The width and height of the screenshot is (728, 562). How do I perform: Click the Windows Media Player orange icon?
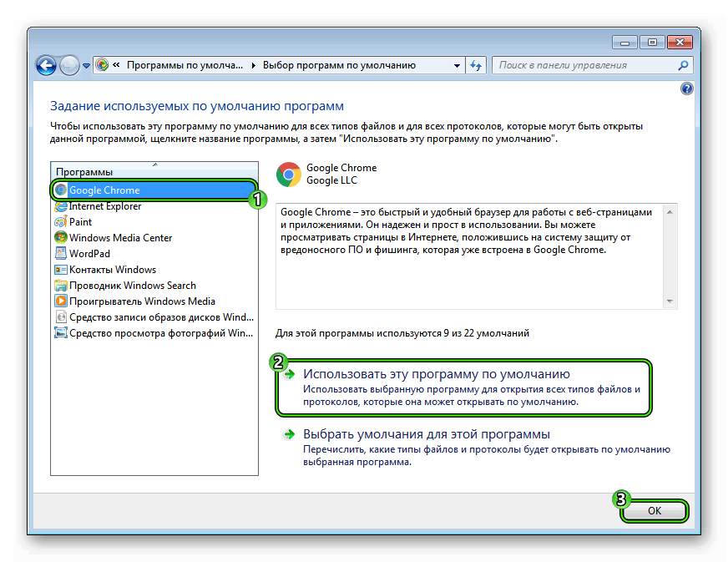[61, 301]
